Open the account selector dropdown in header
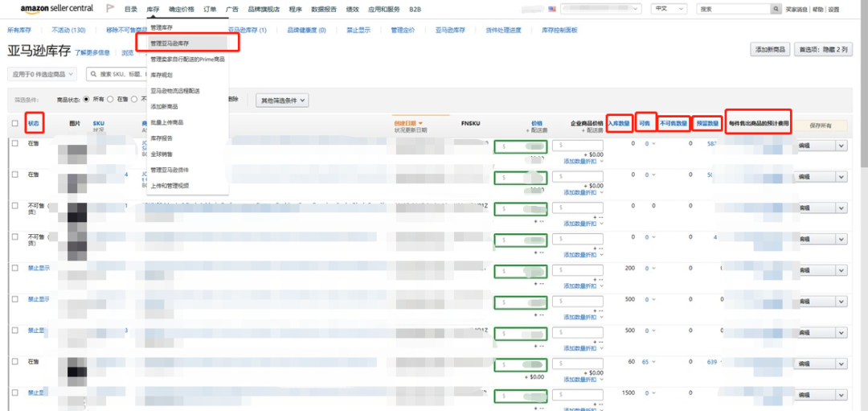The image size is (868, 411). pyautogui.click(x=600, y=9)
